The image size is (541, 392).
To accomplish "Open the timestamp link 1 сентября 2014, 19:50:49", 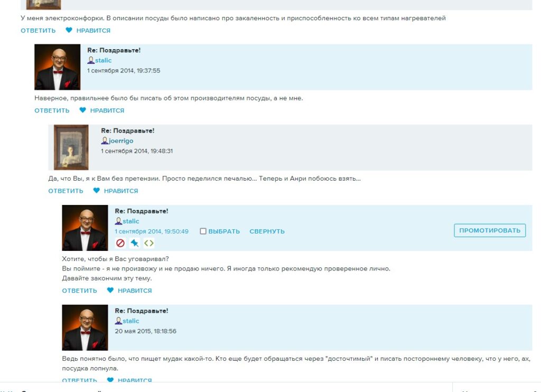I will [152, 231].
